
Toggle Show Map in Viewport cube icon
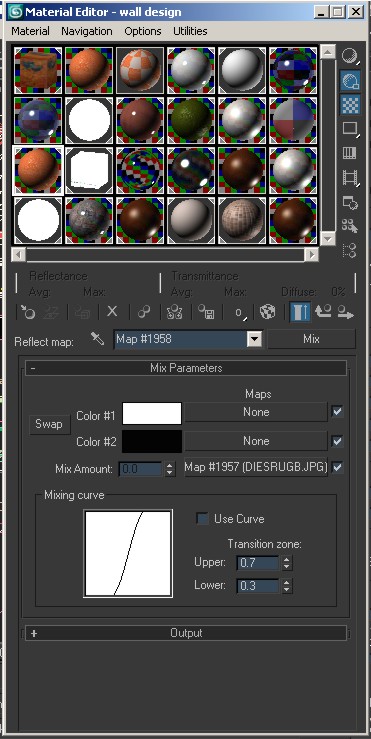[268, 312]
